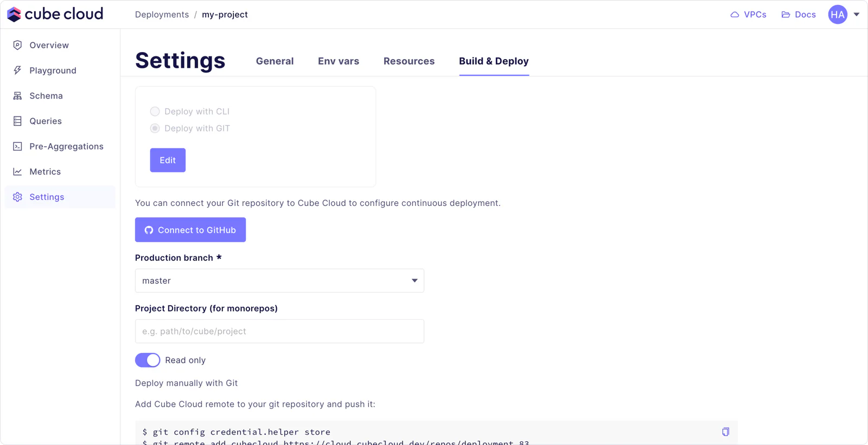This screenshot has width=868, height=445.
Task: Click the Settings gear icon
Action: pyautogui.click(x=17, y=197)
